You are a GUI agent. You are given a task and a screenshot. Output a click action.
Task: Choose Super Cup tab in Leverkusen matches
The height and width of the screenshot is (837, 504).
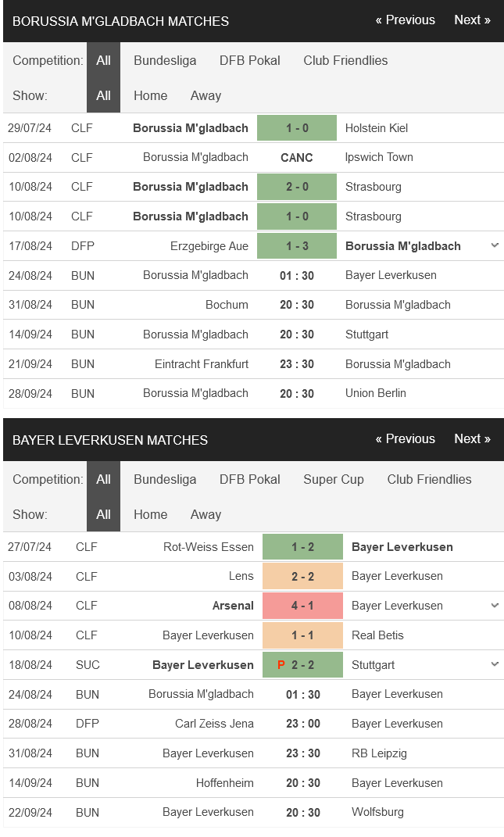pyautogui.click(x=334, y=479)
